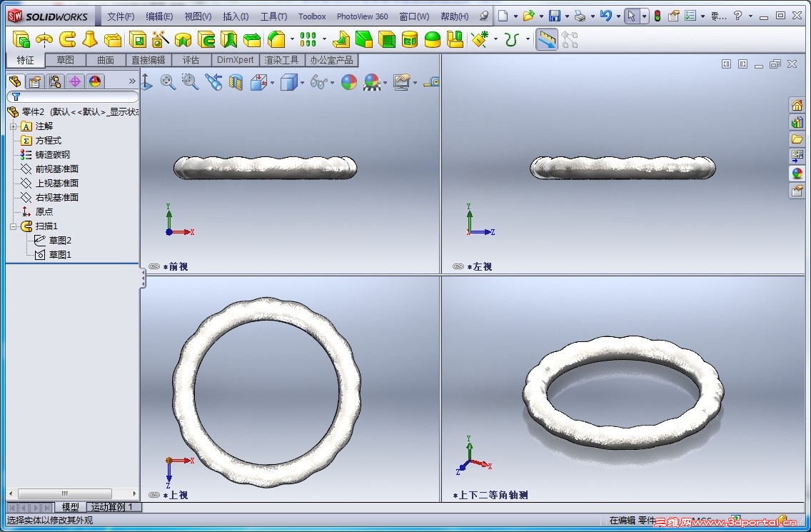Click the Zoom to Fit magnifier icon

click(168, 82)
